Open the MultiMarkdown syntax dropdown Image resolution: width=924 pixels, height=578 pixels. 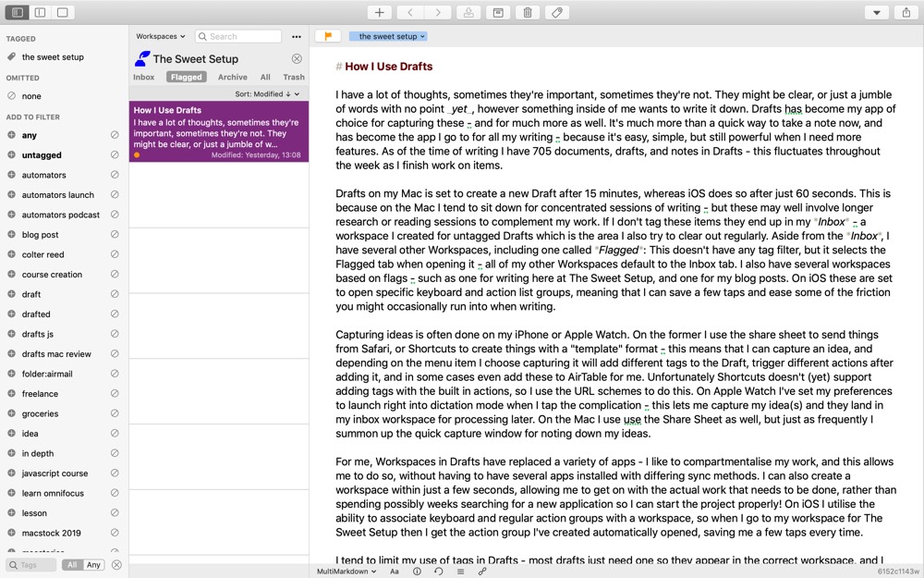click(346, 572)
